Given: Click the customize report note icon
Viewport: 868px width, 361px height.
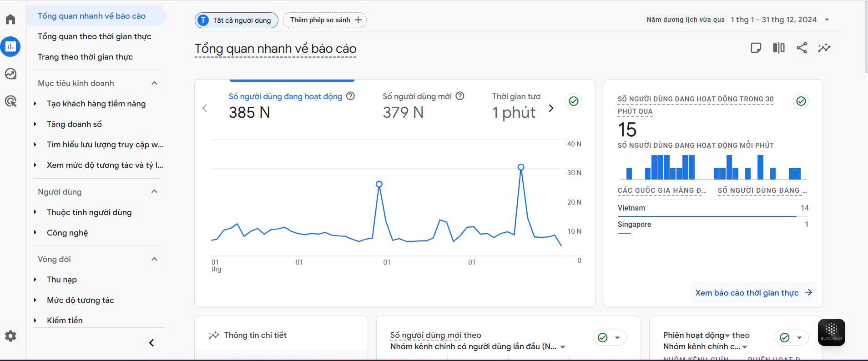Looking at the screenshot, I should [756, 48].
